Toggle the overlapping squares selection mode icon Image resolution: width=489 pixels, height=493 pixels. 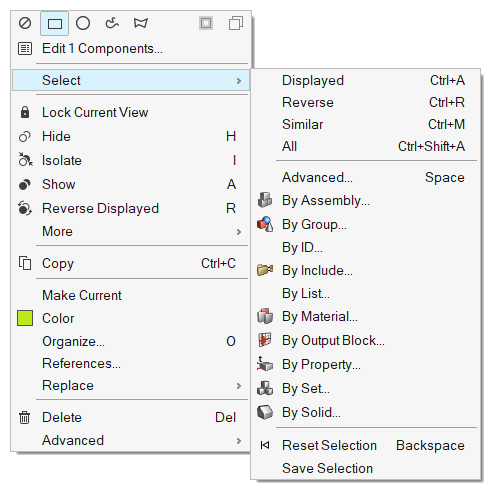(236, 23)
